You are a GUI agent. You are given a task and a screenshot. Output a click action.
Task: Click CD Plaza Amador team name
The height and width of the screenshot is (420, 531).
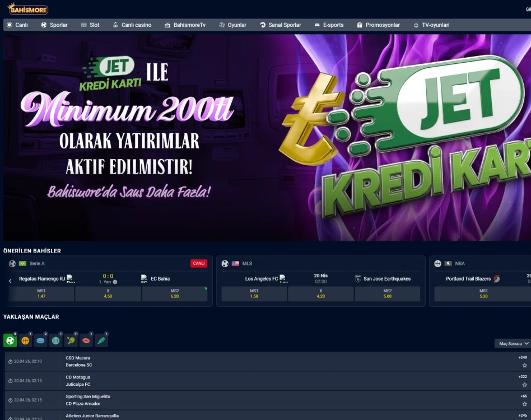point(83,403)
